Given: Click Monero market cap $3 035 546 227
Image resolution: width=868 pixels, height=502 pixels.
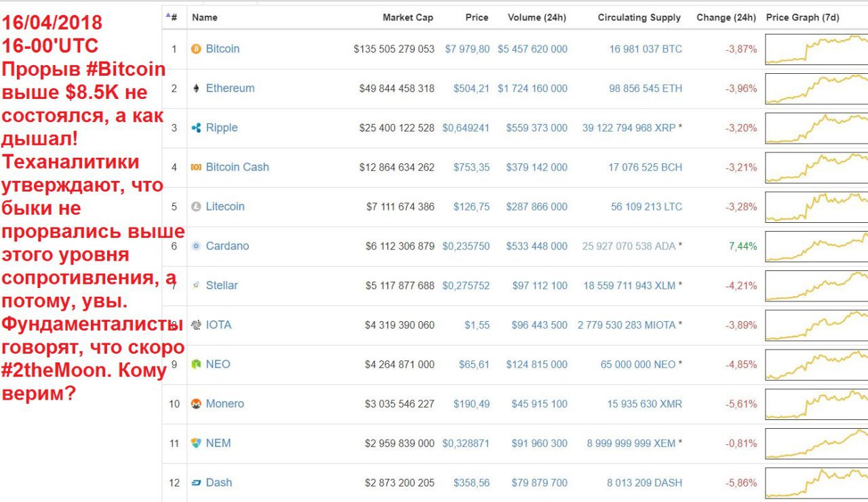Looking at the screenshot, I should 399,404.
